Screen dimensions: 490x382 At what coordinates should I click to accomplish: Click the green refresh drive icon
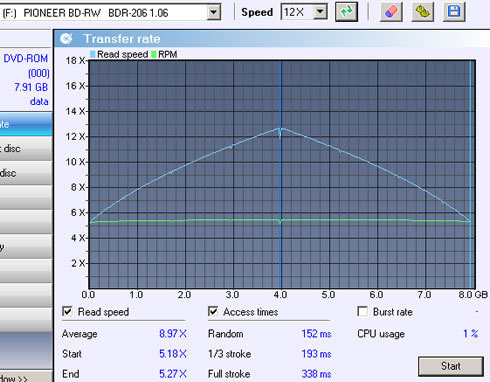pyautogui.click(x=346, y=12)
